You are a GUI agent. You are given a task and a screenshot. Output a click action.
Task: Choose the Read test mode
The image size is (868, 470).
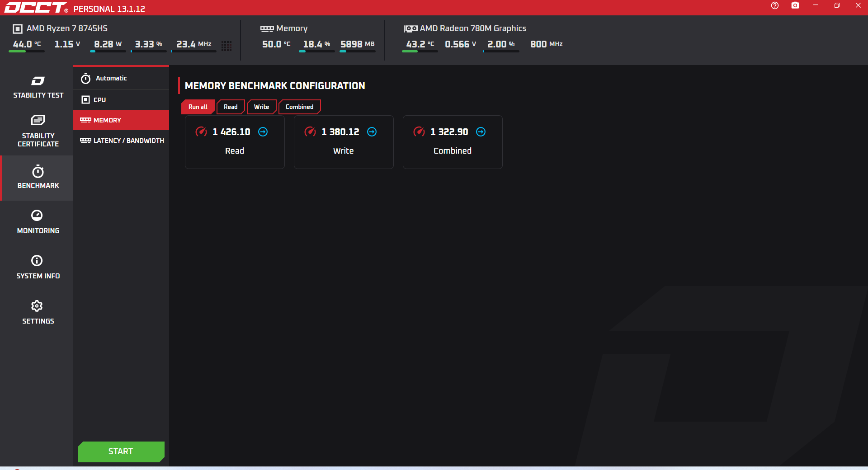231,107
